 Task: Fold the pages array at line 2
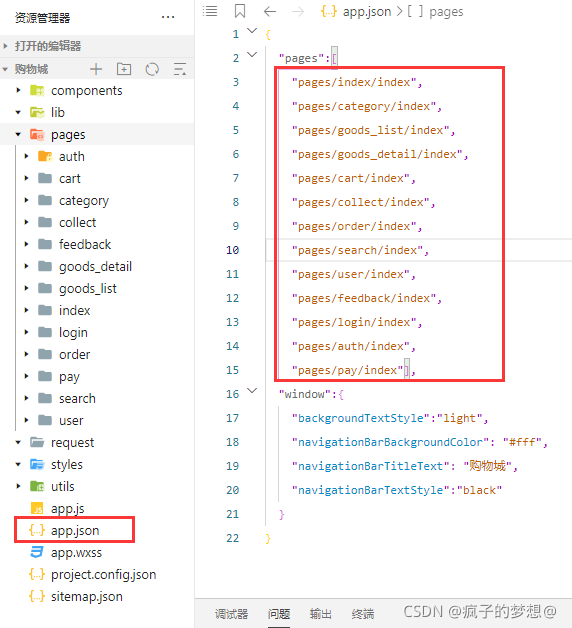tap(252, 54)
